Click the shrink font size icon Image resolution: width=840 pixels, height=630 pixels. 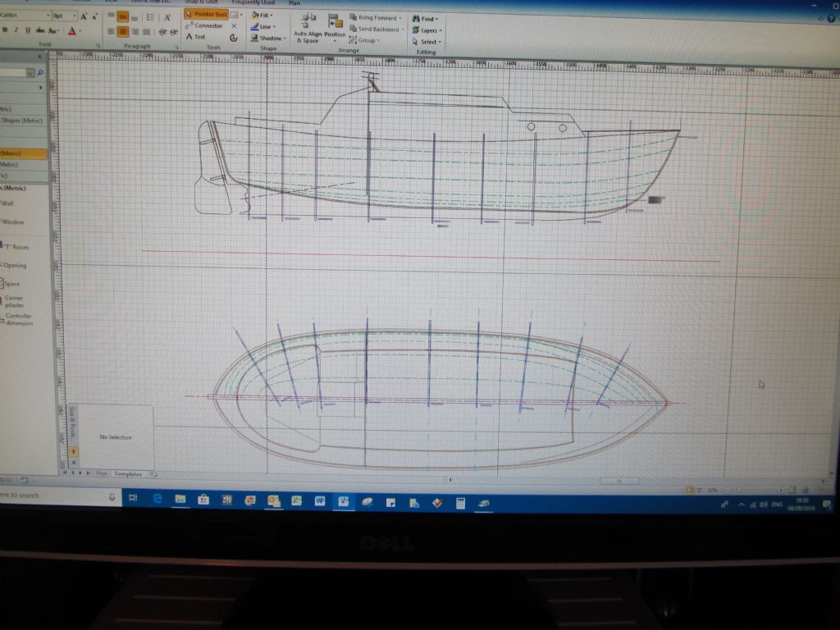[95, 17]
